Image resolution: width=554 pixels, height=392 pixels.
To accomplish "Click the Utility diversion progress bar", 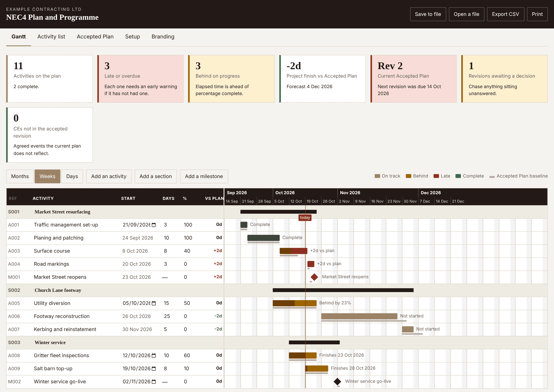I will pyautogui.click(x=294, y=303).
